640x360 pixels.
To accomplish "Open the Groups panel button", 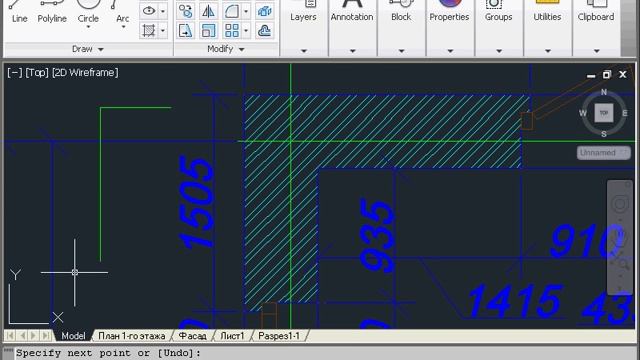I will 498,12.
